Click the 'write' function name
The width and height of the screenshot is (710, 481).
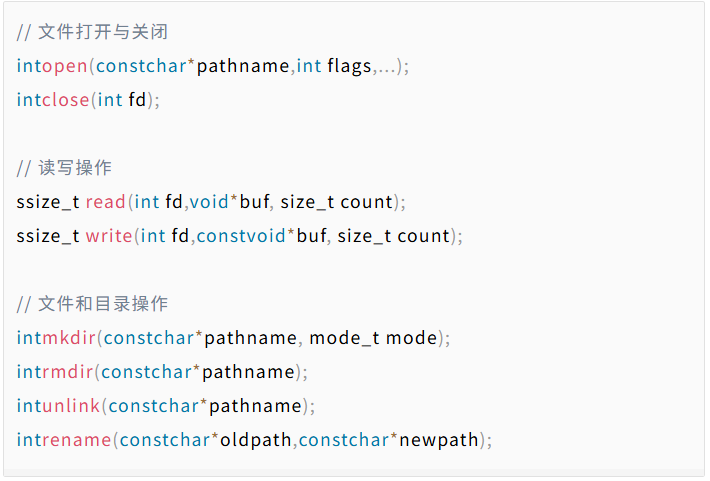pyautogui.click(x=107, y=236)
